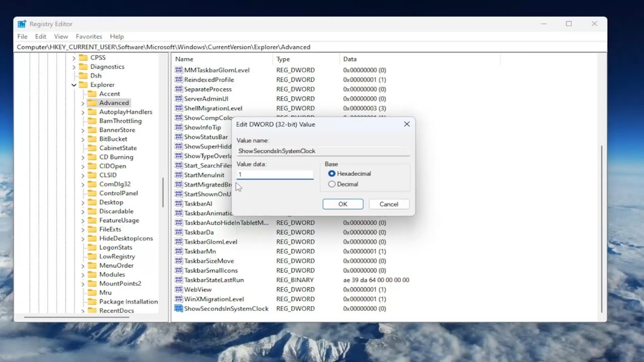Select the TaskbarDa value icon
This screenshot has width=644, height=362.
coord(179,232)
